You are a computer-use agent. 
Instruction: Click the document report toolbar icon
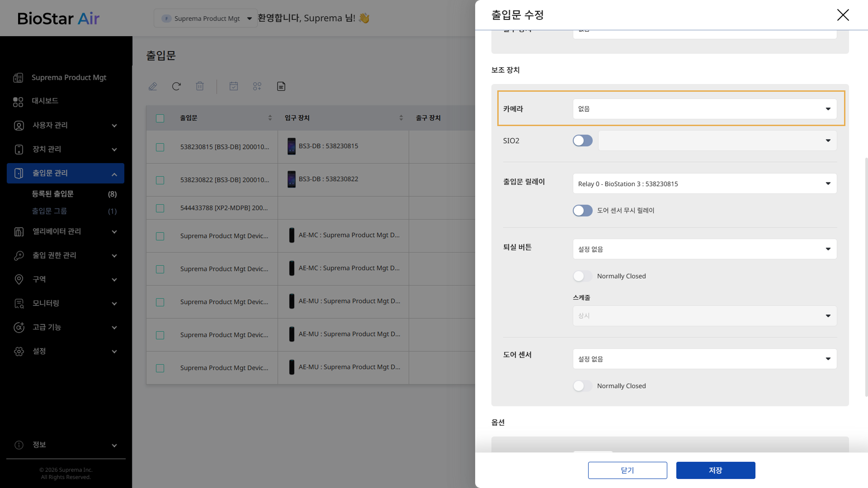[x=281, y=86]
